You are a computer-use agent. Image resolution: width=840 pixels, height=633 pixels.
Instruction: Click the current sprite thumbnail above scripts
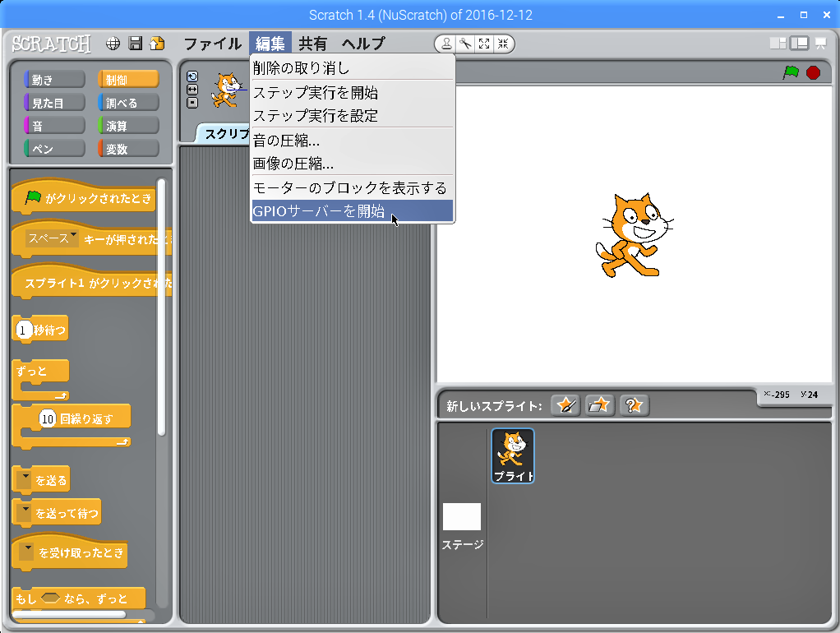click(x=227, y=90)
